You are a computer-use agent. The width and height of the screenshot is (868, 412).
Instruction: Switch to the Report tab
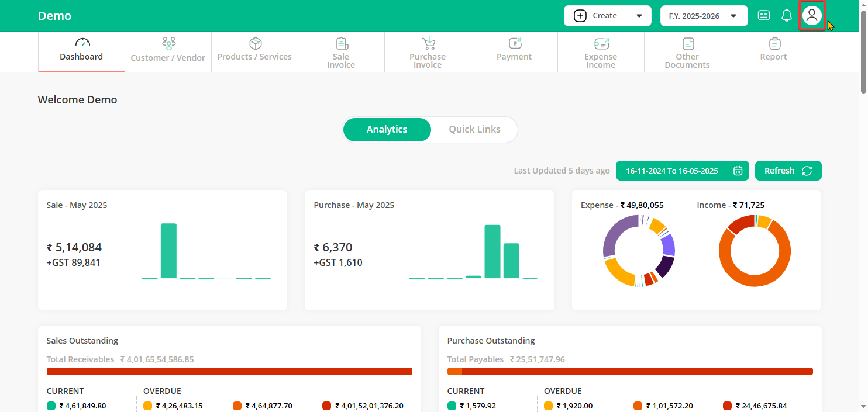click(773, 52)
